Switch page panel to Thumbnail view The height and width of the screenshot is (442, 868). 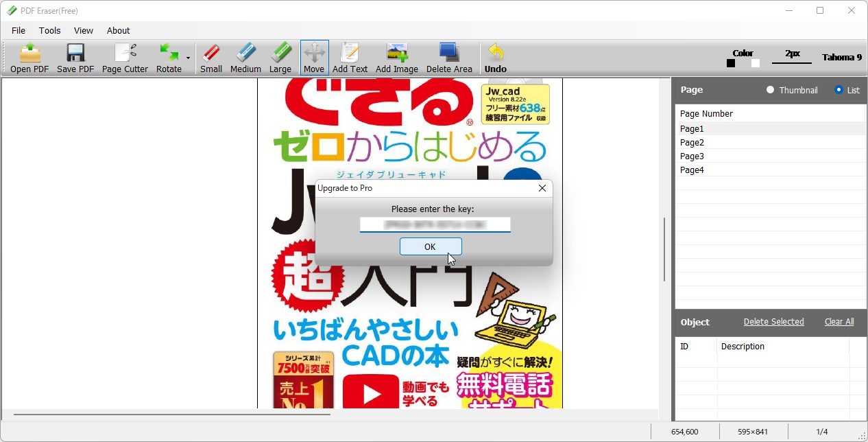pyautogui.click(x=792, y=90)
